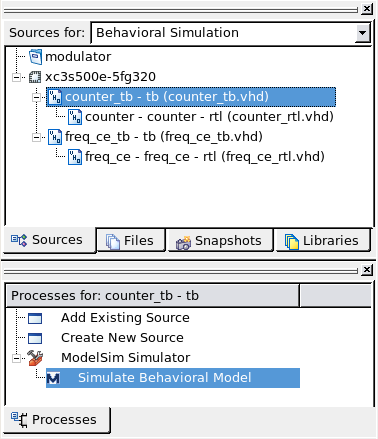
Task: Collapse the xc3s500e-5fg320 tree node
Action: pyautogui.click(x=16, y=77)
